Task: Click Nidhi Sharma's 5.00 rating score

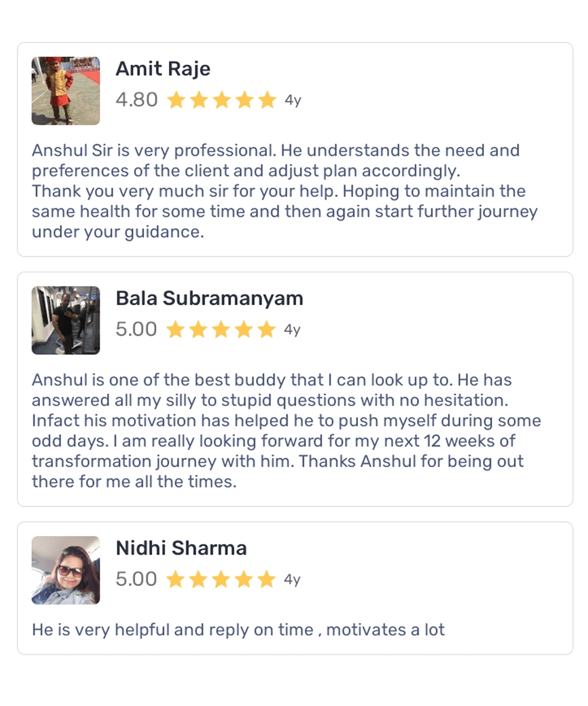Action: pyautogui.click(x=136, y=580)
